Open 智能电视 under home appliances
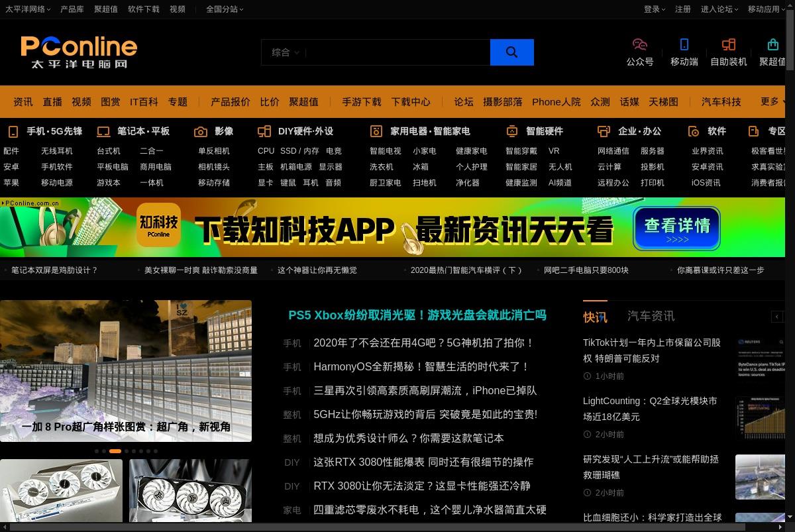795x532 pixels. (386, 151)
